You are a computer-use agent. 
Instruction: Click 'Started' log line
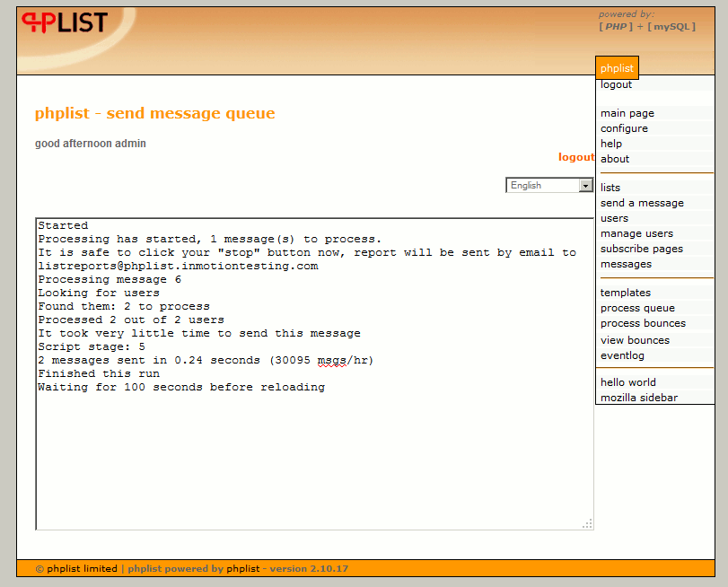point(63,225)
